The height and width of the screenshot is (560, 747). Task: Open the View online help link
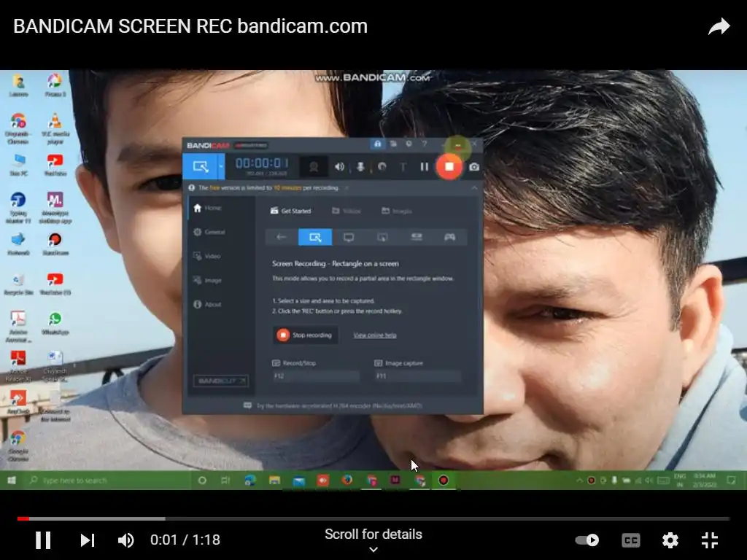coord(375,335)
